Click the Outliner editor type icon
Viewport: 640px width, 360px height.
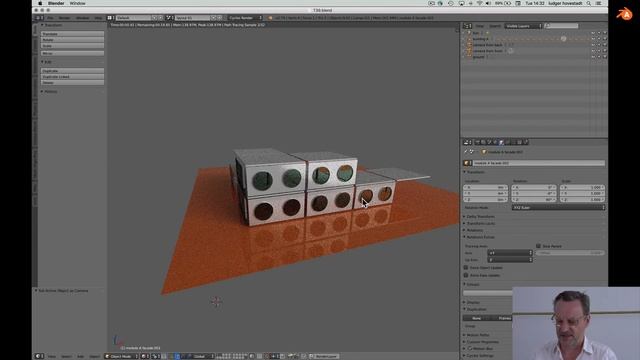point(467,26)
